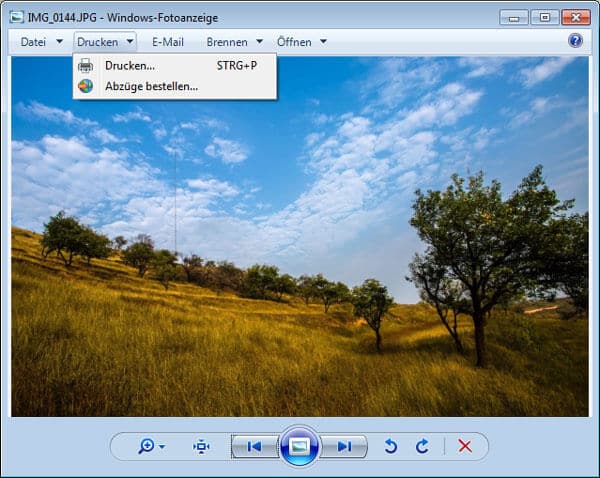Choose Abzüge bestellen... from menu
The height and width of the screenshot is (478, 600).
coord(151,86)
